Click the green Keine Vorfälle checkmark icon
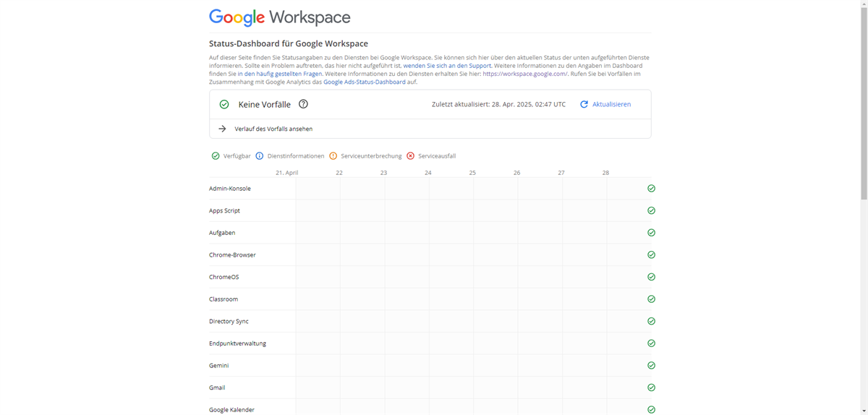868x415 pixels. 224,104
